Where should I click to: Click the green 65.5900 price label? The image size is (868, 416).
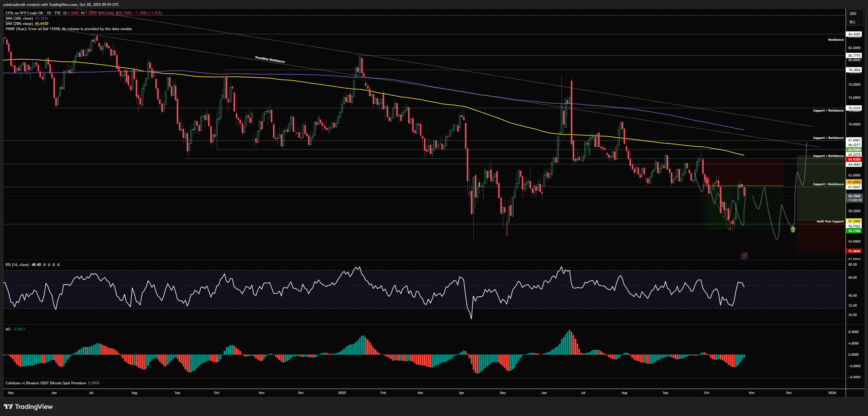pos(854,150)
